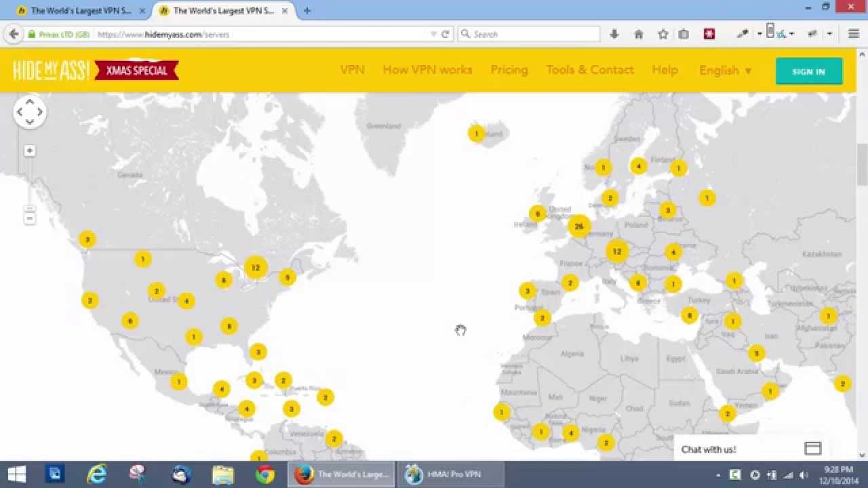Click the Hide My Ass logo

pyautogui.click(x=52, y=70)
